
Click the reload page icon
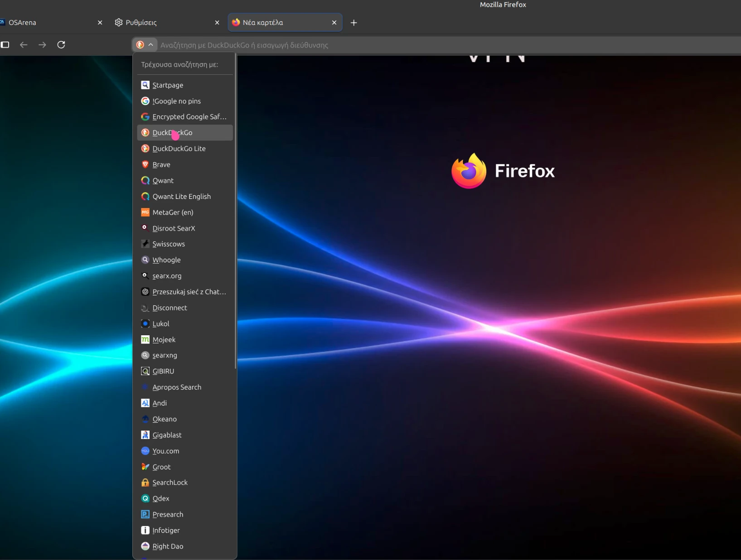pos(61,44)
